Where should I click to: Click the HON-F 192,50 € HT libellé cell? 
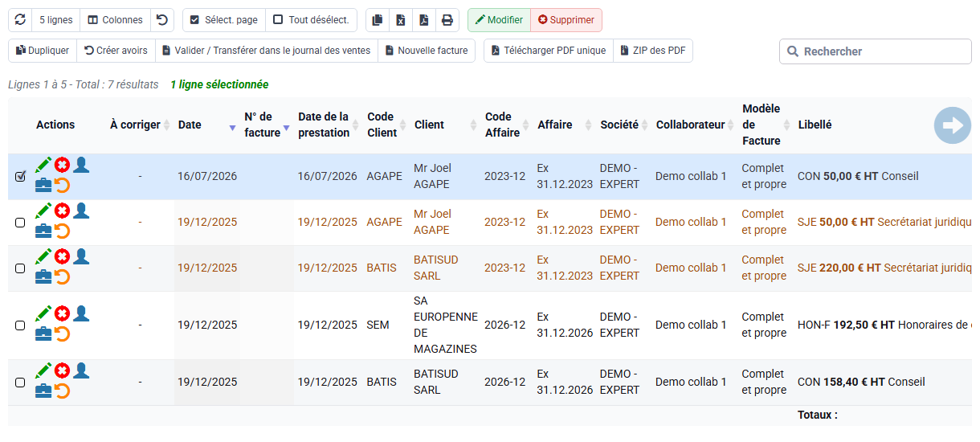tap(884, 325)
